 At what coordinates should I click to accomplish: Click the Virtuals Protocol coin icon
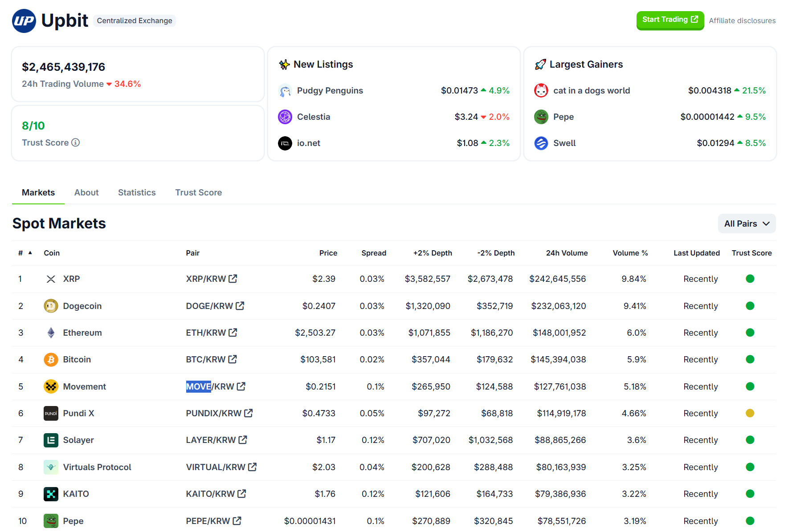coord(51,467)
